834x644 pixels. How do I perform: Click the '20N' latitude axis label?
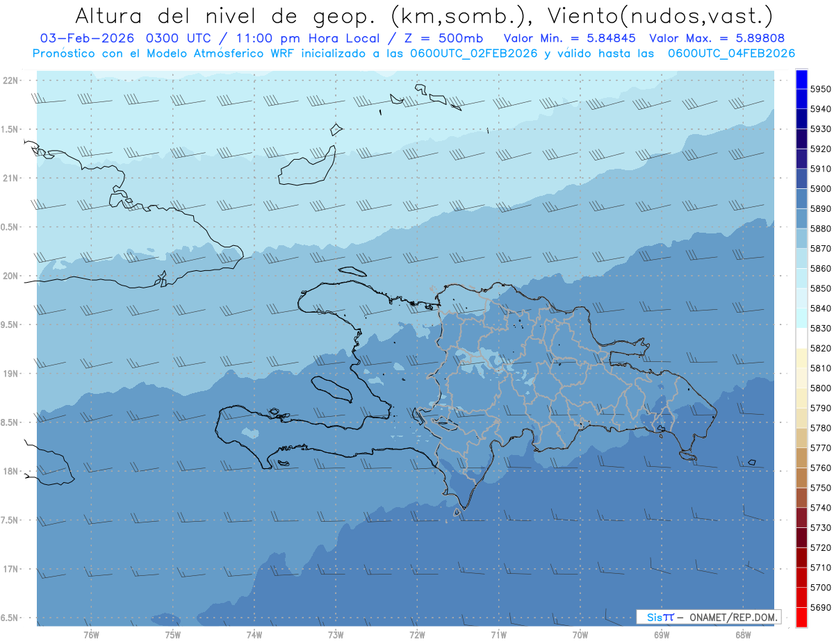coord(10,276)
